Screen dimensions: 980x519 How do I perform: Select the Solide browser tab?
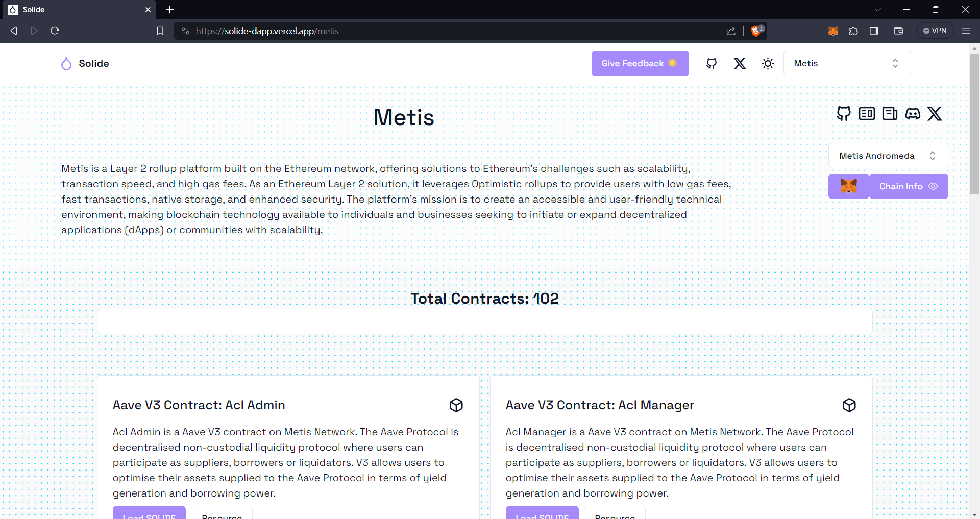click(79, 10)
